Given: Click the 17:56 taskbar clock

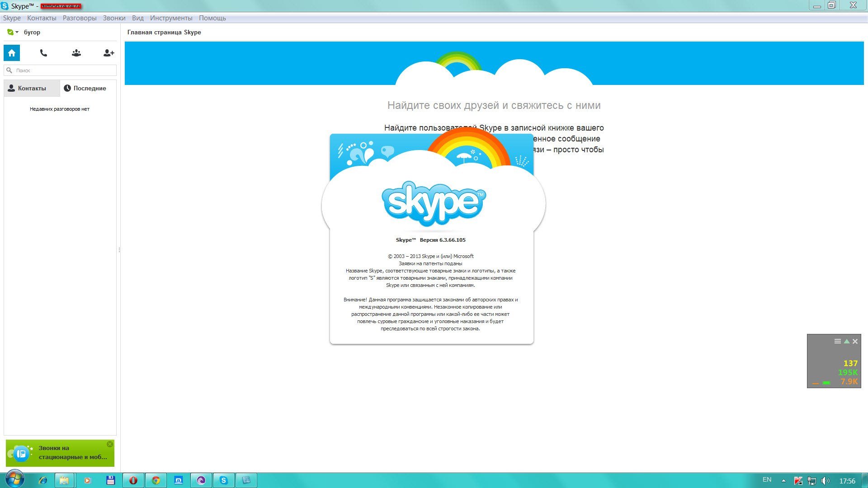Looking at the screenshot, I should pos(847,481).
